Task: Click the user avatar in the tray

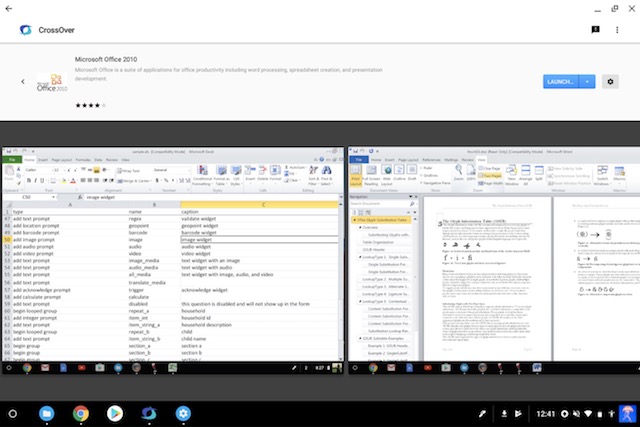Action: click(x=627, y=414)
